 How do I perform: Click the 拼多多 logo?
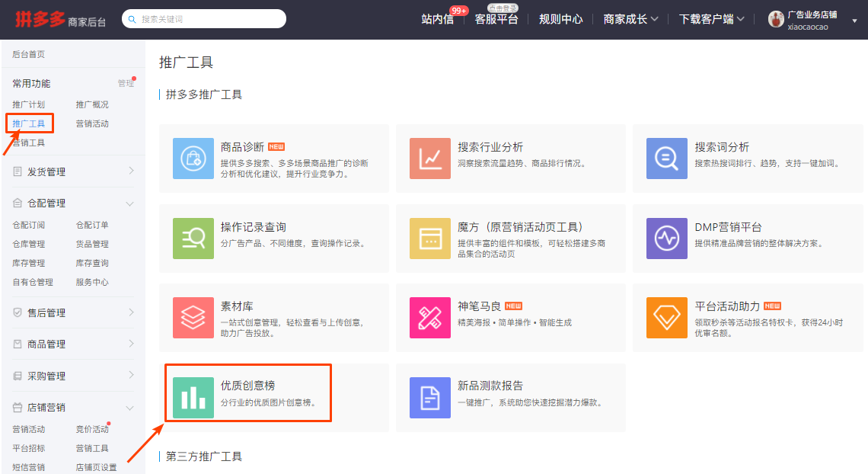40,19
